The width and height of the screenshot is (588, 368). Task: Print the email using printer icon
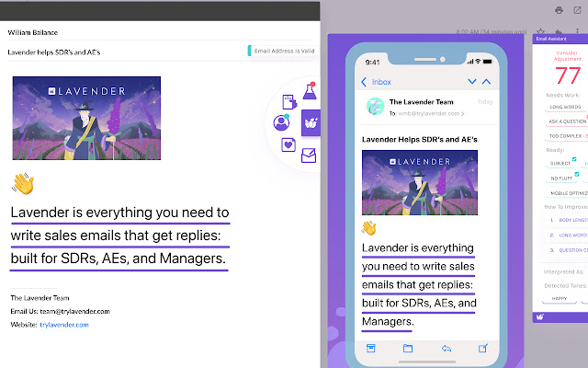point(559,10)
